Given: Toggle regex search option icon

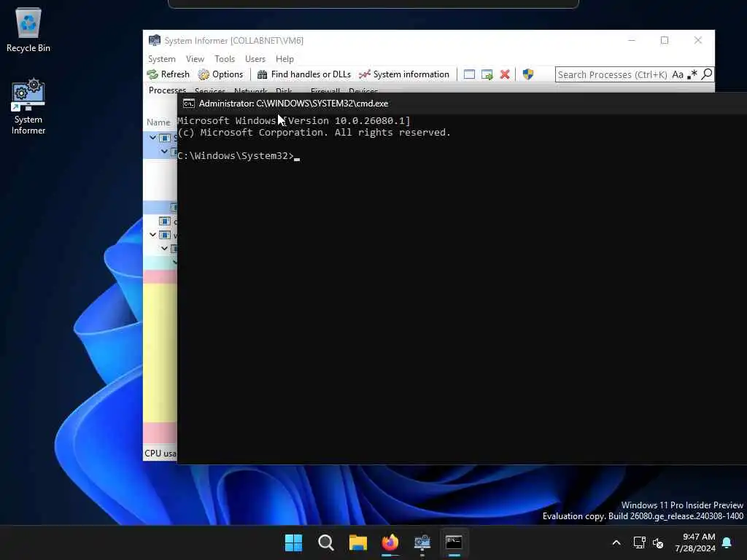Looking at the screenshot, I should 692,75.
